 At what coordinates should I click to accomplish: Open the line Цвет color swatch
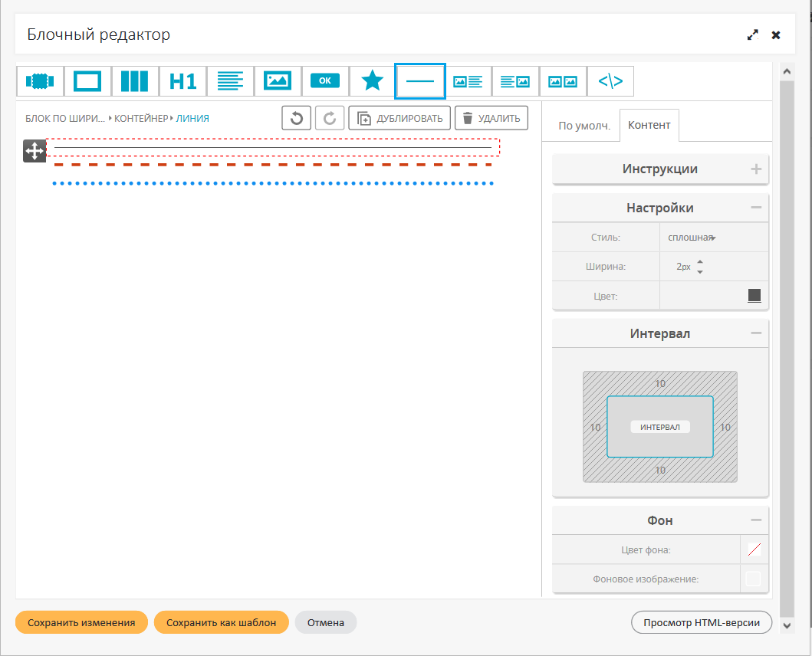pos(754,296)
